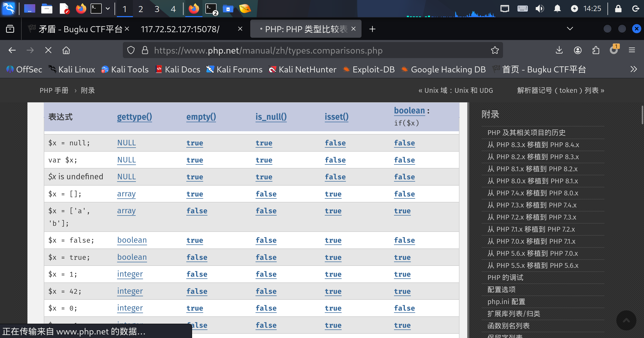Screen dimensions: 644x338
Task: Open the Firefox account menu icon
Action: pyautogui.click(x=578, y=50)
